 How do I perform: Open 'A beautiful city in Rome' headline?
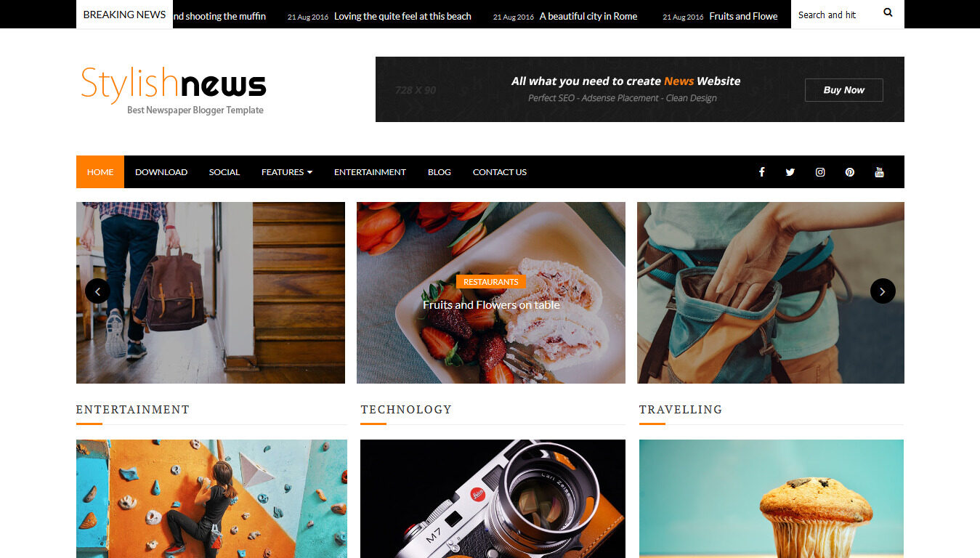point(588,16)
